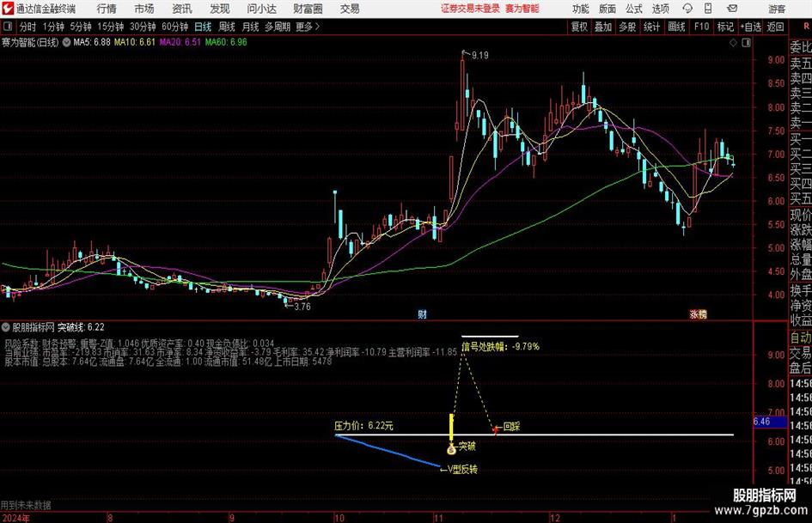
Task: Click the 突破线: 6.22 indicator value
Action: (81, 326)
